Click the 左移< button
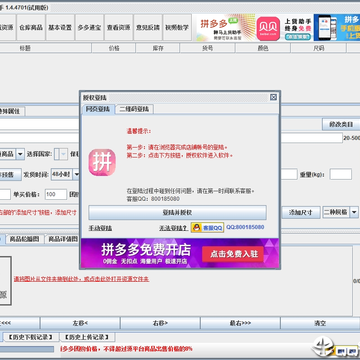The image size is (360, 360). coord(80,323)
